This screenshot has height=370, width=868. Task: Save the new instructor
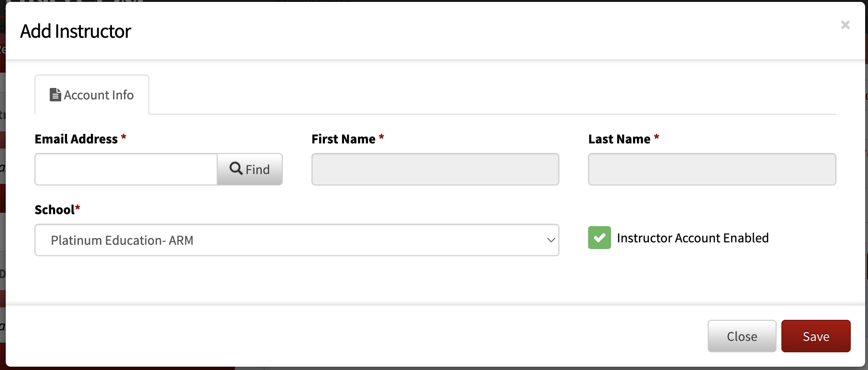[x=816, y=336]
